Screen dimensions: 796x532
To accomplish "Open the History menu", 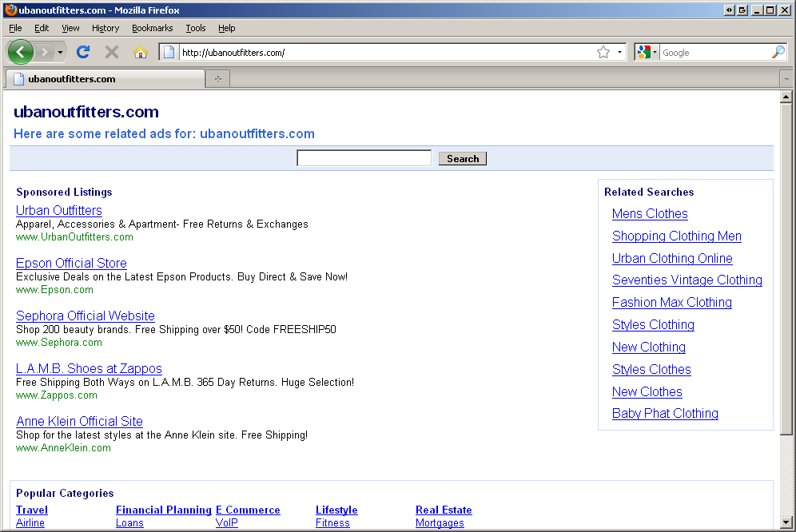I will [105, 28].
